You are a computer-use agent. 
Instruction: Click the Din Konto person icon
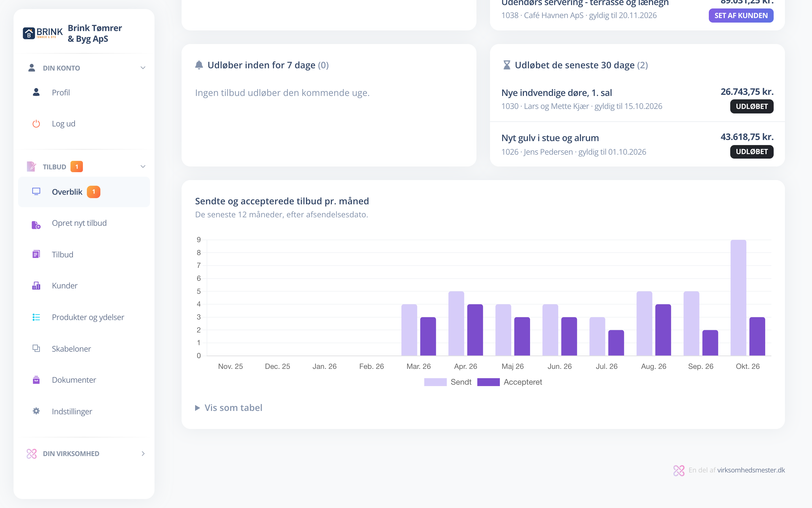coord(32,68)
